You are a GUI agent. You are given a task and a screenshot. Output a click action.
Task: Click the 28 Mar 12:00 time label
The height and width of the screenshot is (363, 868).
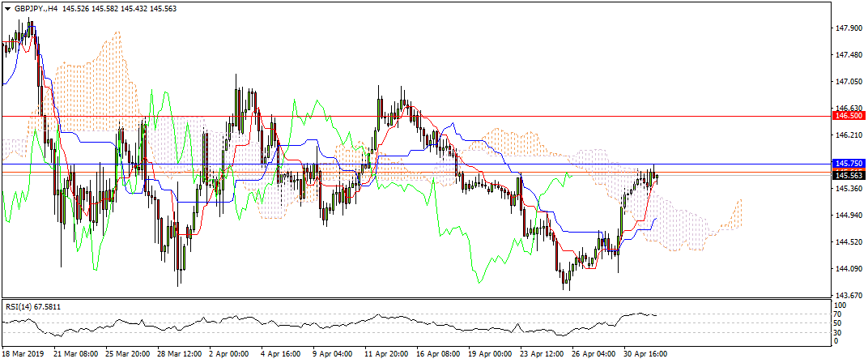(x=180, y=353)
